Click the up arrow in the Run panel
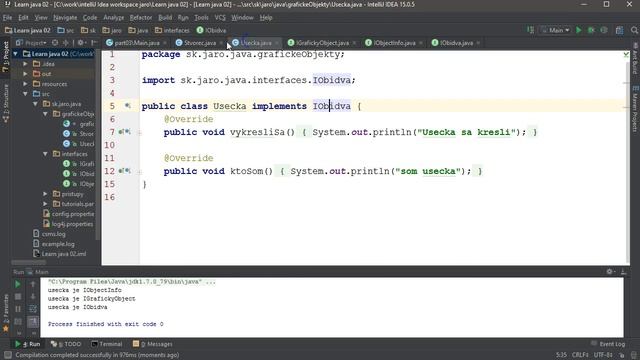Image resolution: width=640 pixels, height=360 pixels. tap(33, 284)
